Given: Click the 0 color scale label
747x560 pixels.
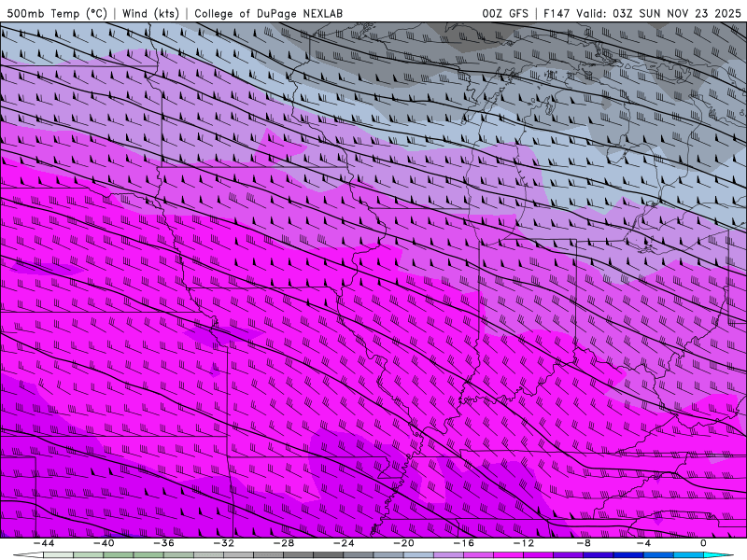Looking at the screenshot, I should click(703, 543).
